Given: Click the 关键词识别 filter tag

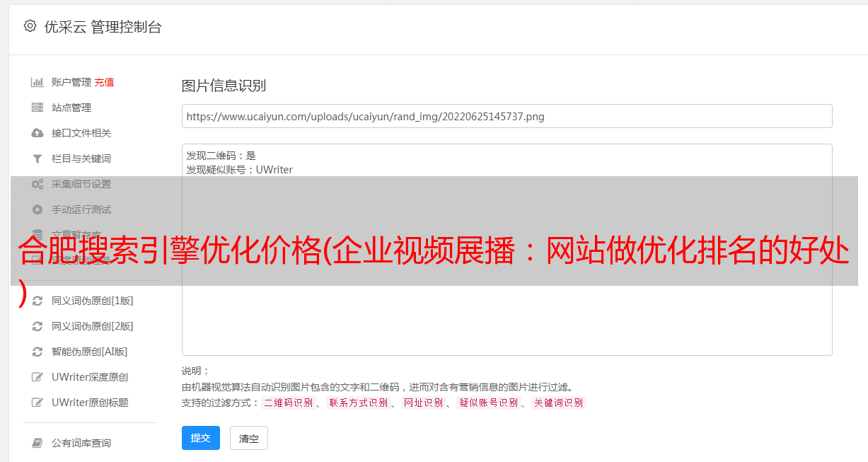Looking at the screenshot, I should coord(559,403).
